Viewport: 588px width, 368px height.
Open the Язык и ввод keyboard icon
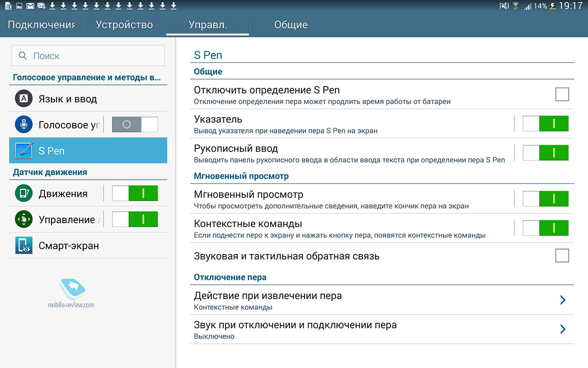click(x=23, y=98)
